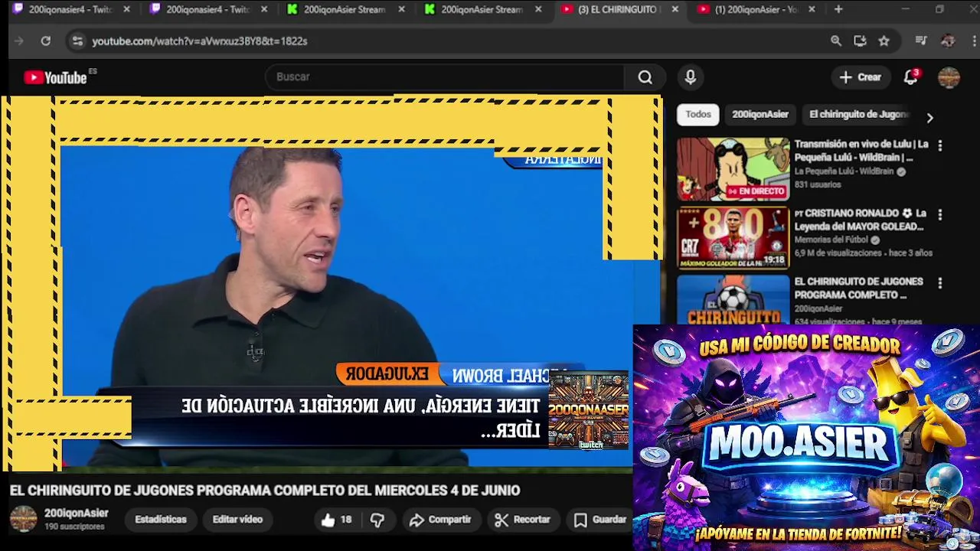Open the 200iqonAsier channel name link under the title
Image resolution: width=980 pixels, height=551 pixels.
coord(77,514)
